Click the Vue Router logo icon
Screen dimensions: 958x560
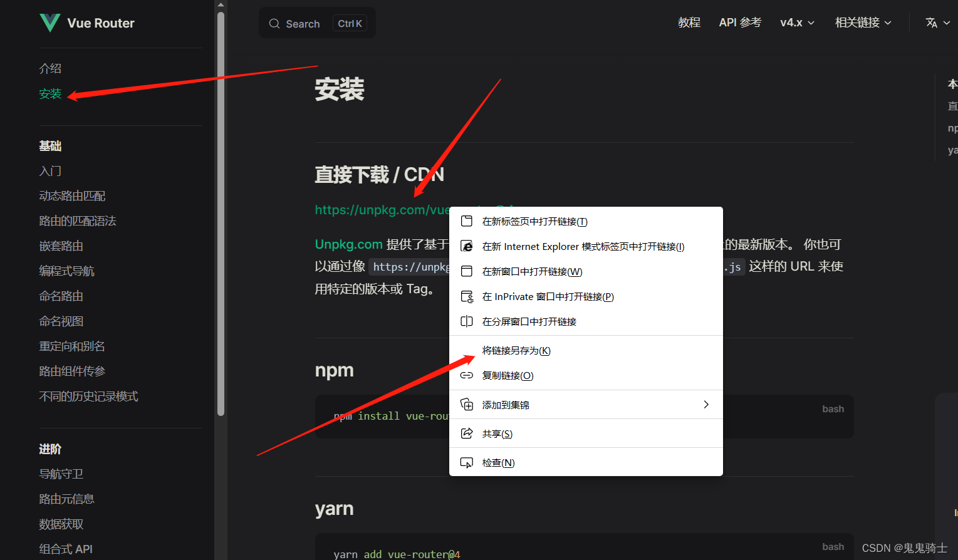point(49,23)
